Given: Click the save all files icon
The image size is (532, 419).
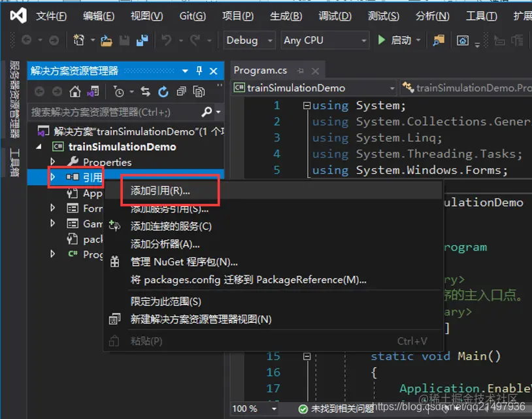Looking at the screenshot, I should coord(142,40).
